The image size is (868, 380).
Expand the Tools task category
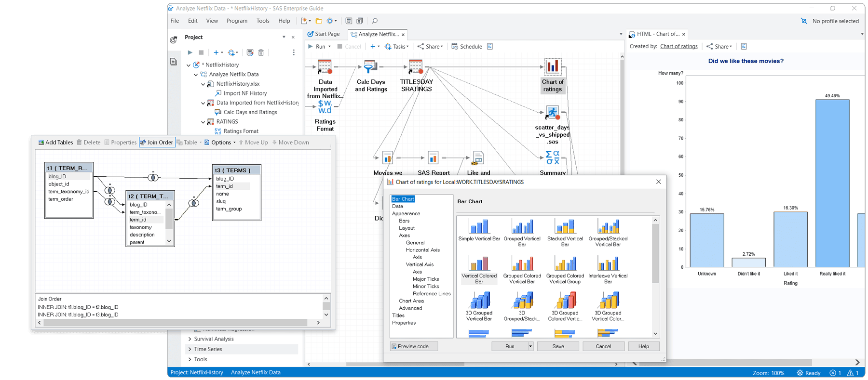click(190, 359)
